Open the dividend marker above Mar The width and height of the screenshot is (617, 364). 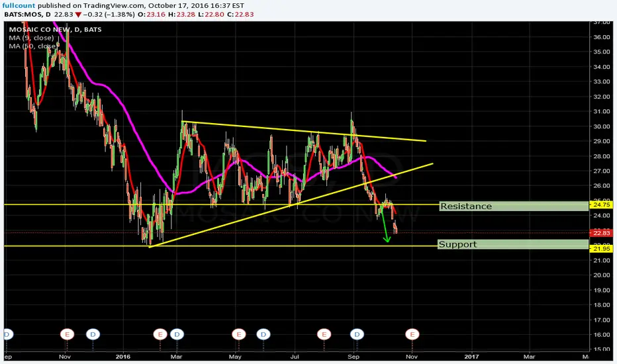pyautogui.click(x=177, y=334)
